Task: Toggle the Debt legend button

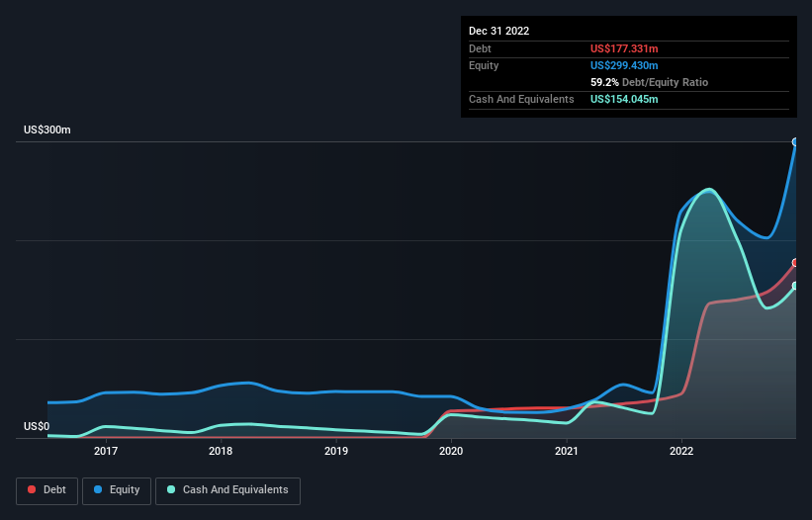Action: [46, 490]
